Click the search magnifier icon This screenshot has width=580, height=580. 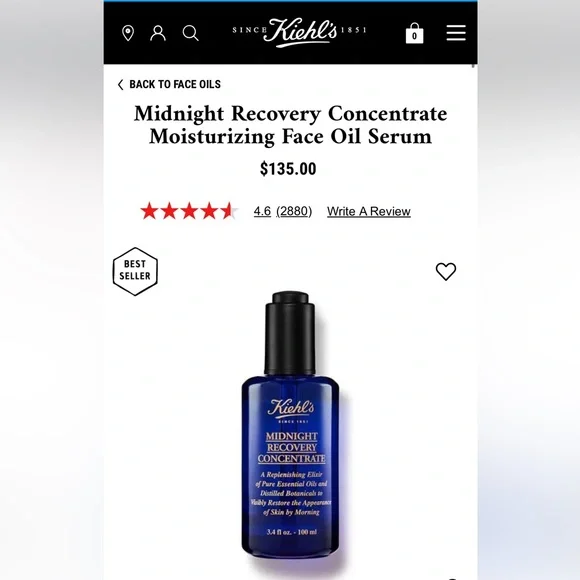coord(190,33)
